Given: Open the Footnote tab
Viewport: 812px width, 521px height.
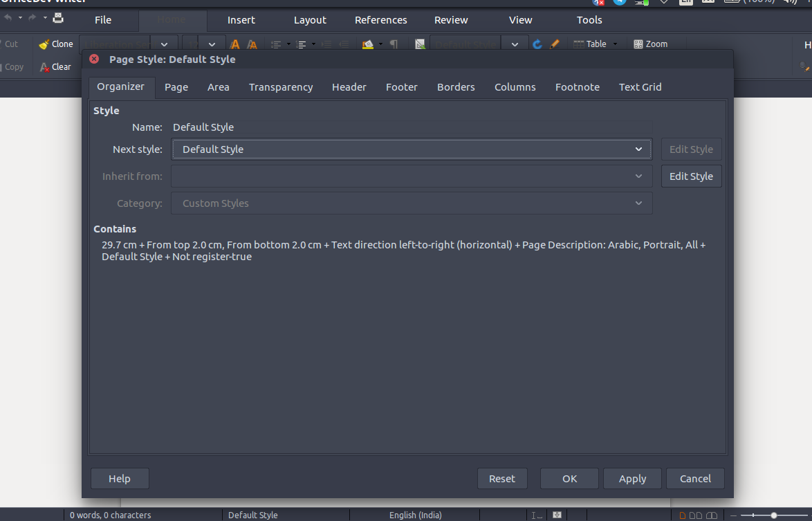Looking at the screenshot, I should point(578,87).
